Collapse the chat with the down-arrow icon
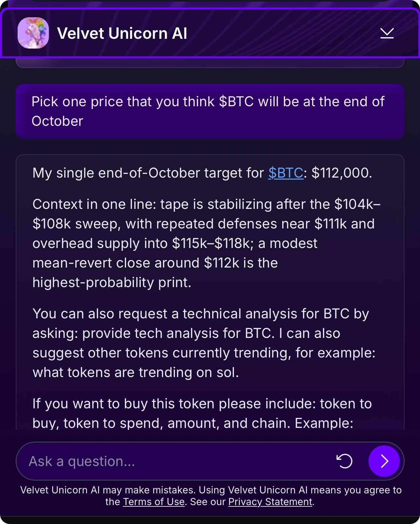The width and height of the screenshot is (420, 524). 387,33
